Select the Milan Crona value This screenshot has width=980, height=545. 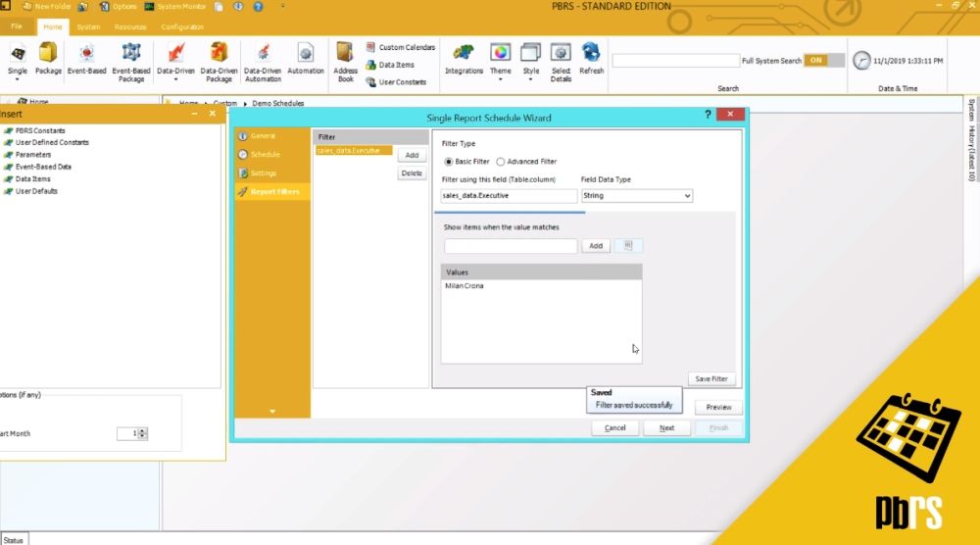point(465,286)
